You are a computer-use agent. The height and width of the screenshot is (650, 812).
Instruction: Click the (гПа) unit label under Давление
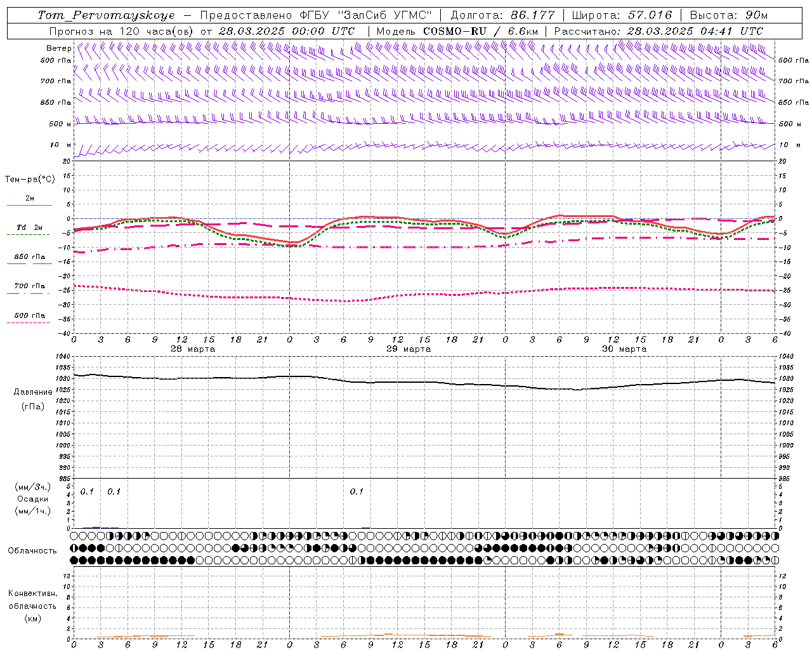pyautogui.click(x=33, y=406)
